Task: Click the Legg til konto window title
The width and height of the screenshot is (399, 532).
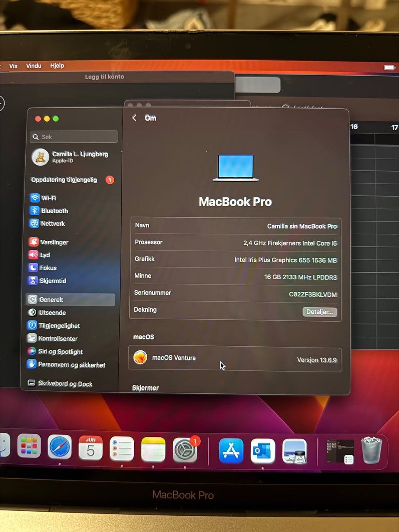Action: point(104,76)
